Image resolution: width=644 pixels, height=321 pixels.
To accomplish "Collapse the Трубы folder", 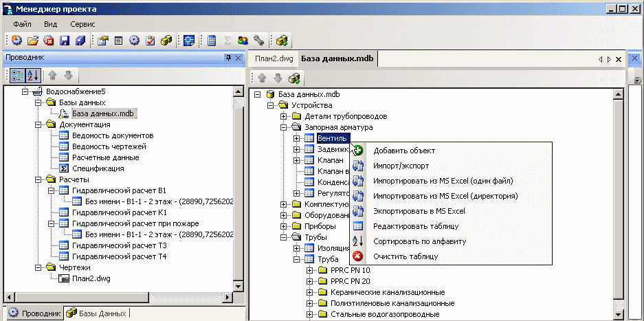I will (283, 237).
